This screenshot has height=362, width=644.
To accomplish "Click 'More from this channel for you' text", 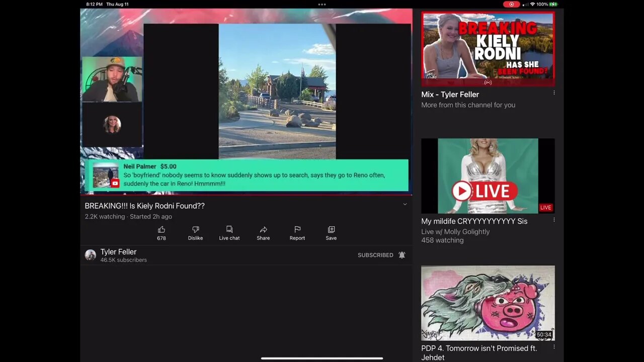I will click(x=468, y=105).
